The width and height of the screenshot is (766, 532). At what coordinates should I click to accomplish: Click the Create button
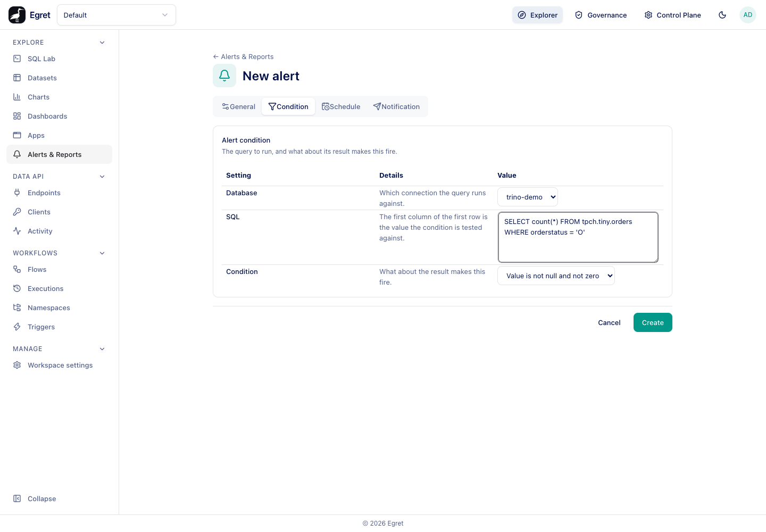653,322
